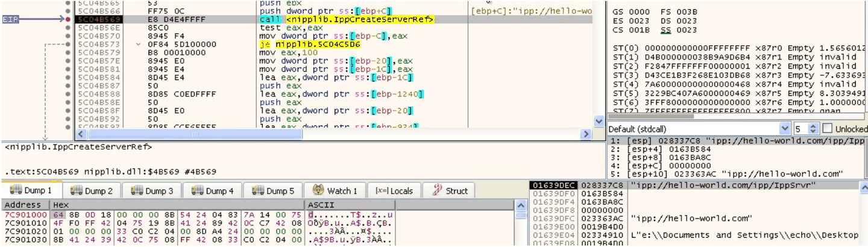Click the ST(6) FPU register line
Screen dimensions: 868x247
pos(740,104)
